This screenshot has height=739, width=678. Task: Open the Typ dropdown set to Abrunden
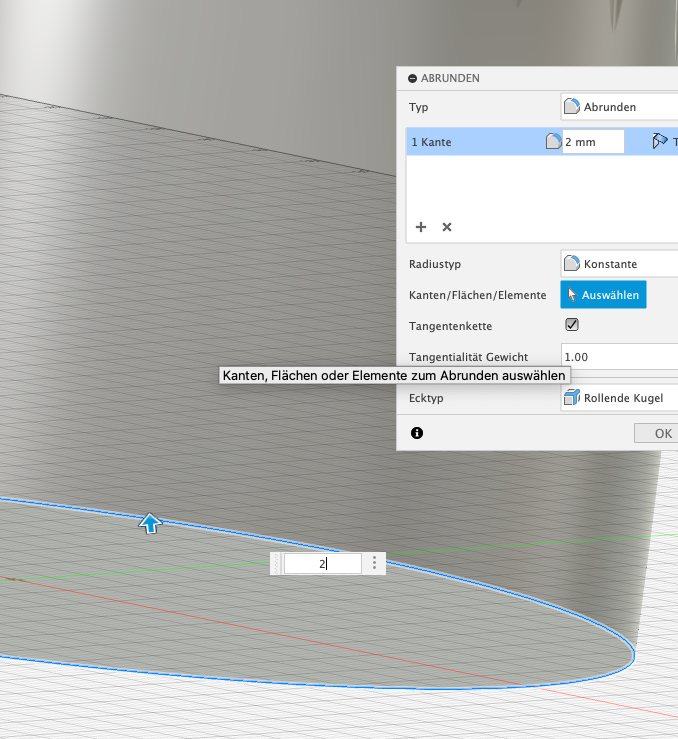coord(618,106)
